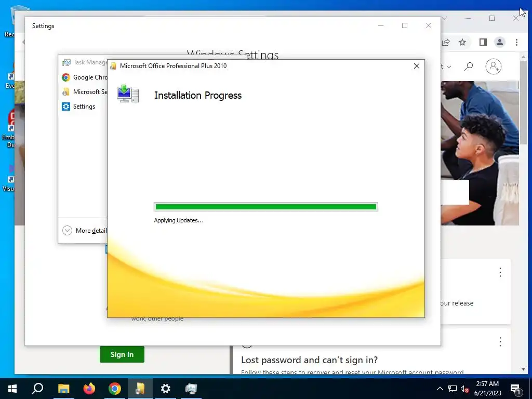The image size is (532, 399).
Task: Minimize the Settings window
Action: tap(381, 25)
